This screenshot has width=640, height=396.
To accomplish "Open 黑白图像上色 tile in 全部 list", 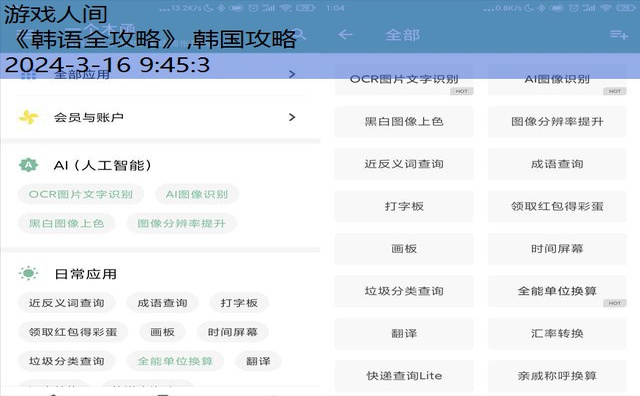I will tap(404, 122).
